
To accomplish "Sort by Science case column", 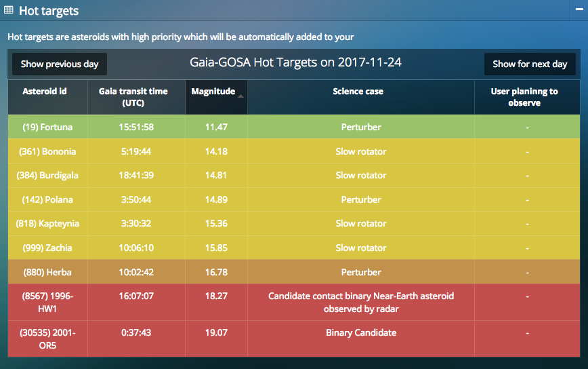I will click(361, 97).
